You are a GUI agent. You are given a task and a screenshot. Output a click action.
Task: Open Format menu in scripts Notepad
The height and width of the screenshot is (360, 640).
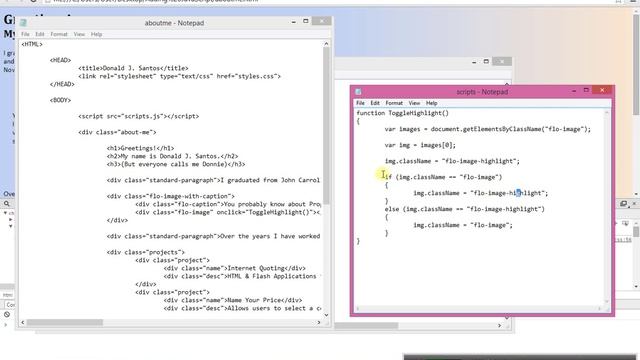pyautogui.click(x=394, y=103)
